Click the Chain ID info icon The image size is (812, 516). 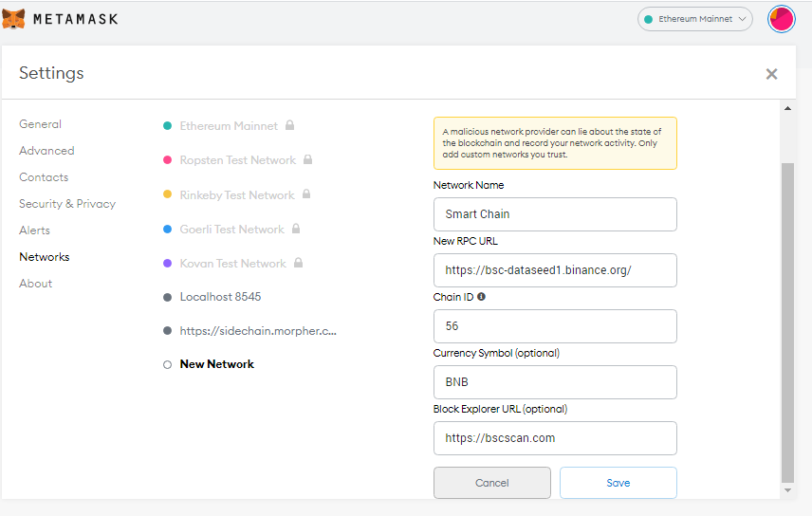pos(481,297)
